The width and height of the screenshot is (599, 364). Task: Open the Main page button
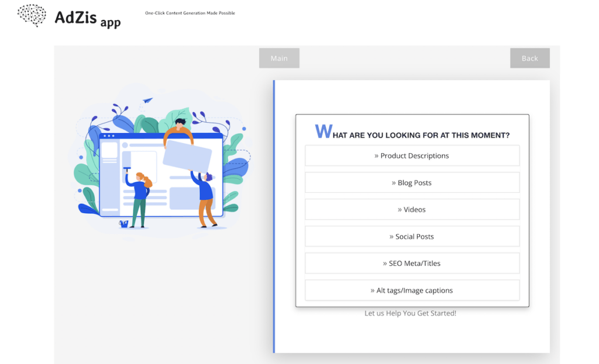pos(279,58)
